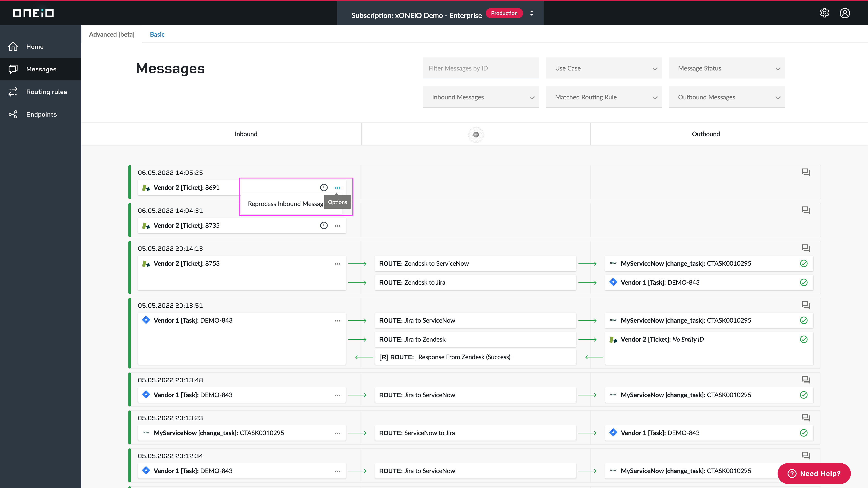Open settings gear icon in header
The image size is (868, 488).
point(824,13)
